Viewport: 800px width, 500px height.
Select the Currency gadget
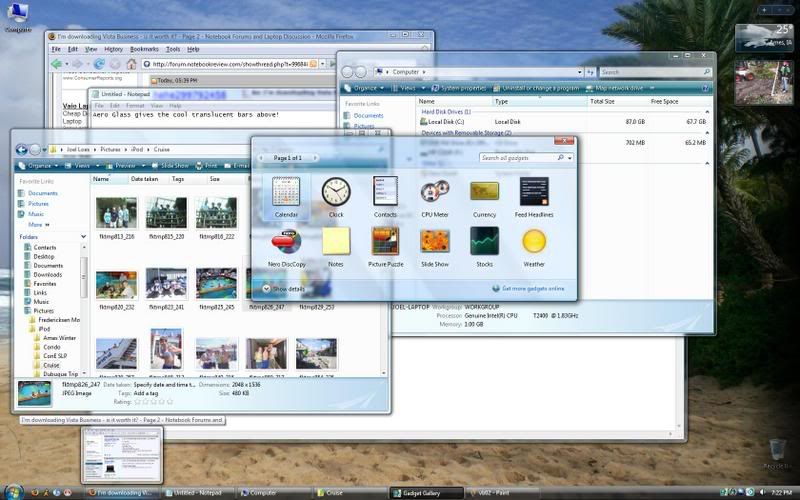(x=484, y=197)
